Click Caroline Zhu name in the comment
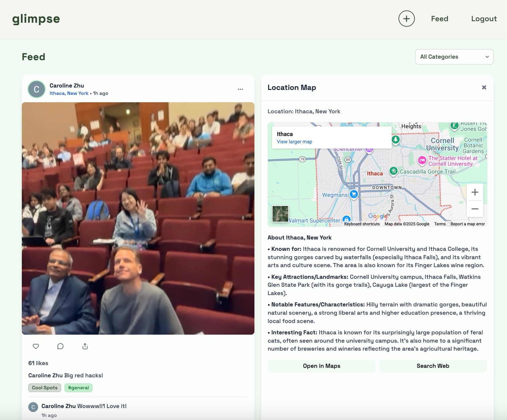507x420 pixels. pyautogui.click(x=58, y=406)
